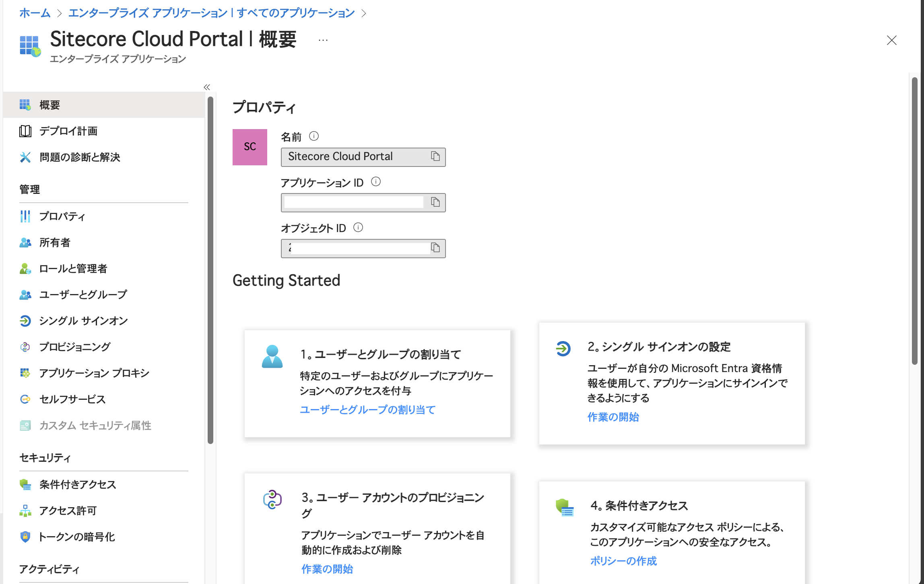Click the シングル サインオン arrow icon in sidebar
924x584 pixels.
(x=25, y=321)
